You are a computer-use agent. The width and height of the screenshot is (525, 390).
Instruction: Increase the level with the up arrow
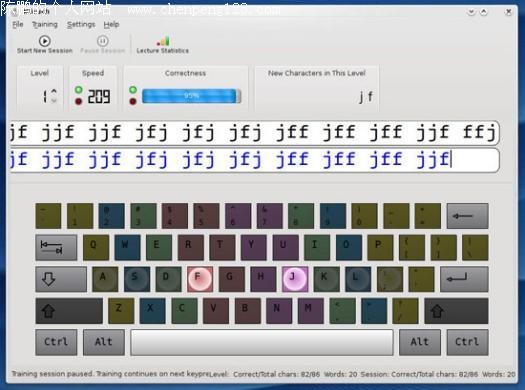point(54,91)
